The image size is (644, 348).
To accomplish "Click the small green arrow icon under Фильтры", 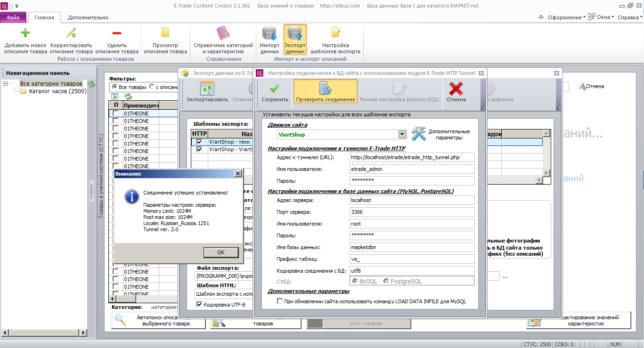I will coord(114,96).
